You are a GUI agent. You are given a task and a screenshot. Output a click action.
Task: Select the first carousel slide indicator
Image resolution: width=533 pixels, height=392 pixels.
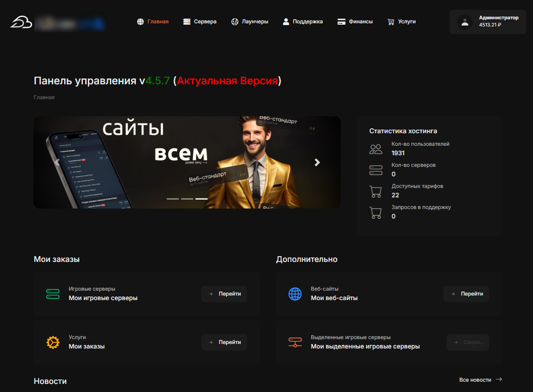pos(173,199)
